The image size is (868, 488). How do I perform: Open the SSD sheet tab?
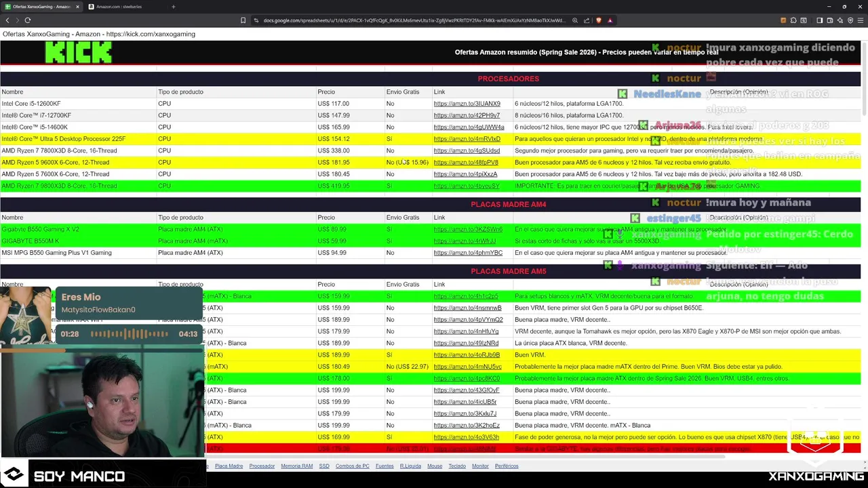[x=324, y=466]
